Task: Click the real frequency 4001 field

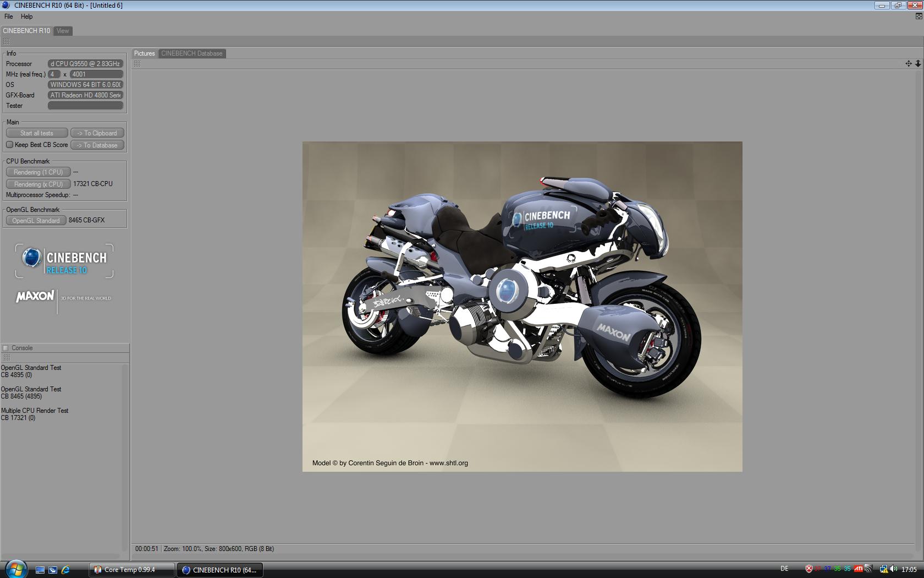Action: click(x=96, y=74)
